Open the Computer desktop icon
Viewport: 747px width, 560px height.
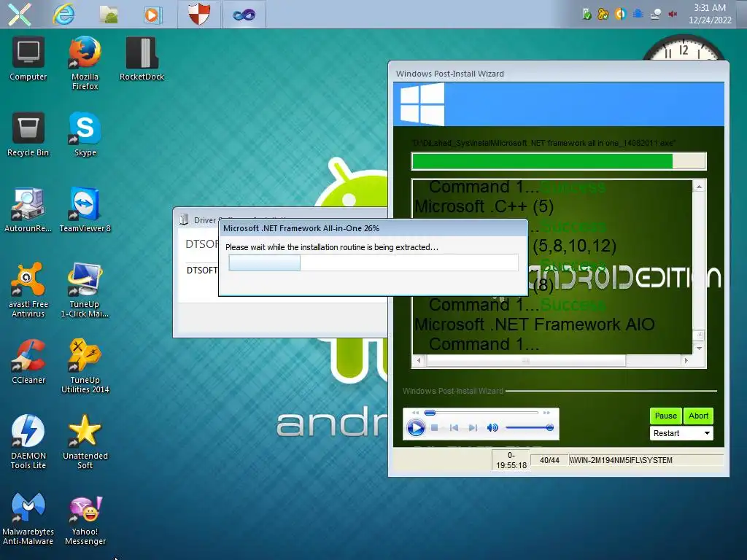28,59
